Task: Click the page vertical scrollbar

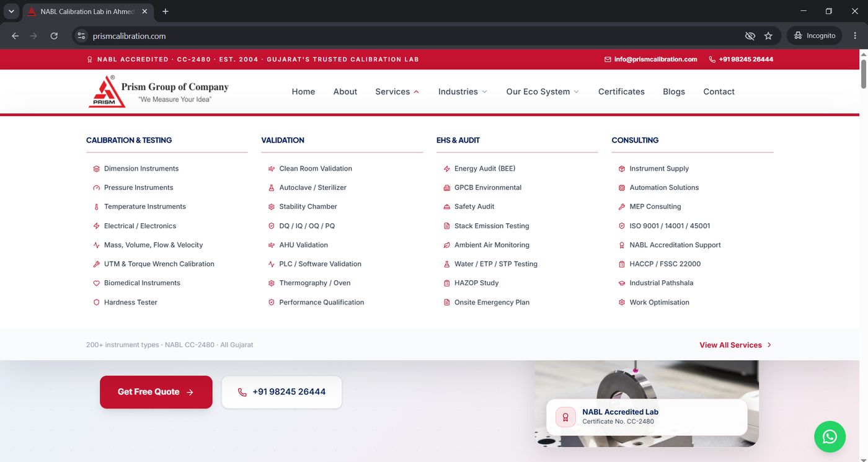Action: (x=863, y=74)
